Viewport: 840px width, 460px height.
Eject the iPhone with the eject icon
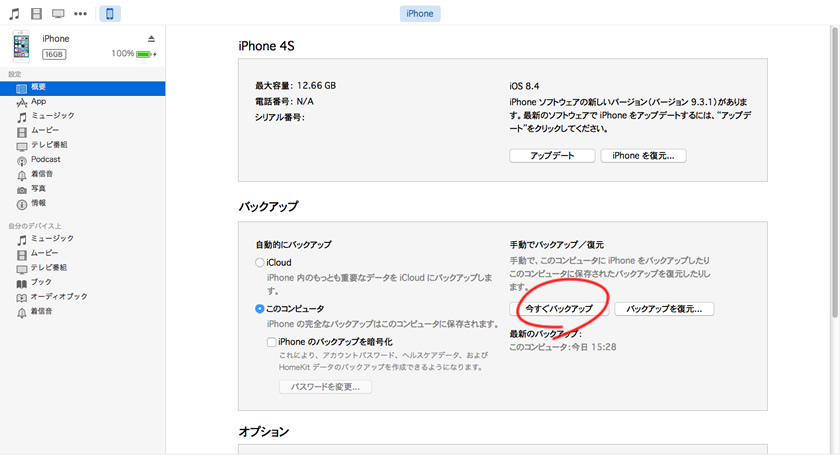coord(151,39)
